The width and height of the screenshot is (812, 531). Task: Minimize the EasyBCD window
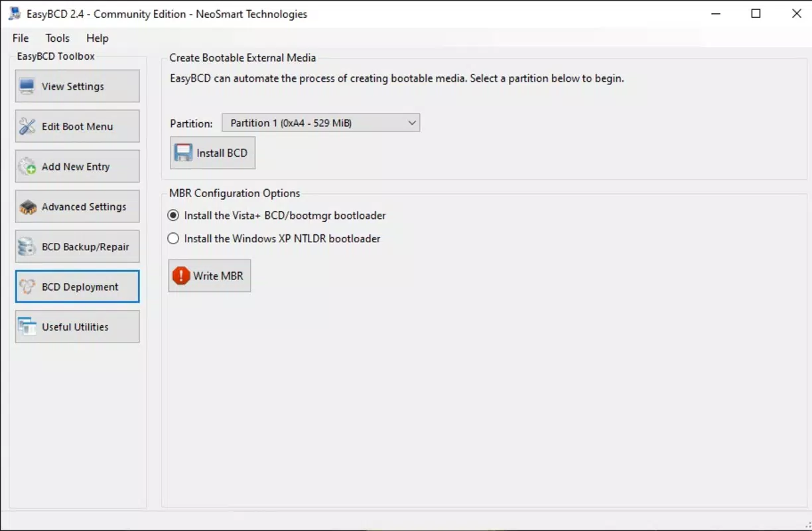(715, 13)
